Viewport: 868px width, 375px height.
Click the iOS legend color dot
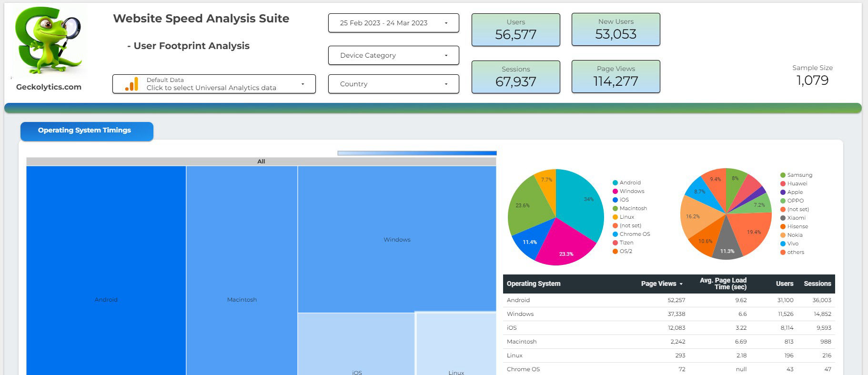click(615, 200)
